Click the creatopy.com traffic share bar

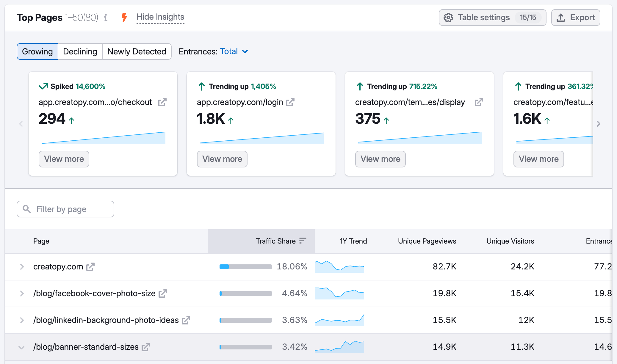246,267
